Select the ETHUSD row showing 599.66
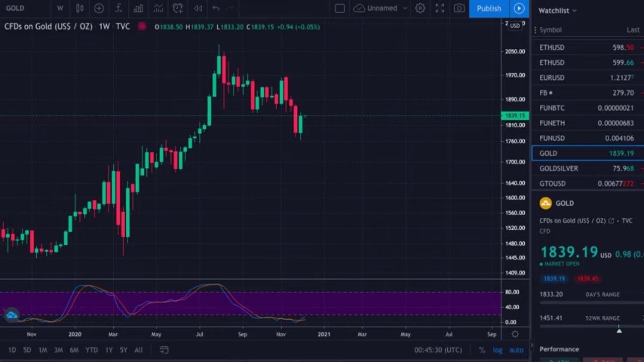Image resolution: width=644 pixels, height=362 pixels. [x=588, y=62]
